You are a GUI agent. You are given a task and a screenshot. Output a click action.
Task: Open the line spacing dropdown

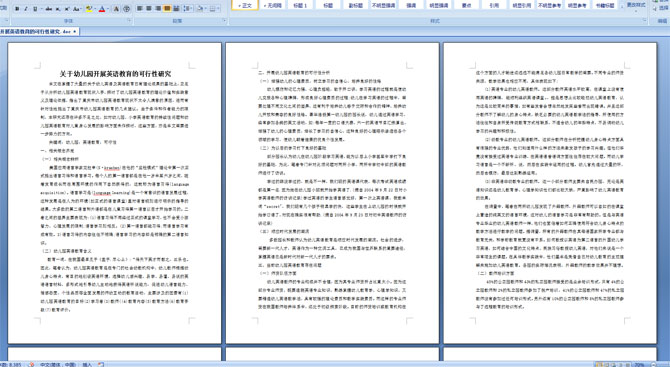coord(188,9)
